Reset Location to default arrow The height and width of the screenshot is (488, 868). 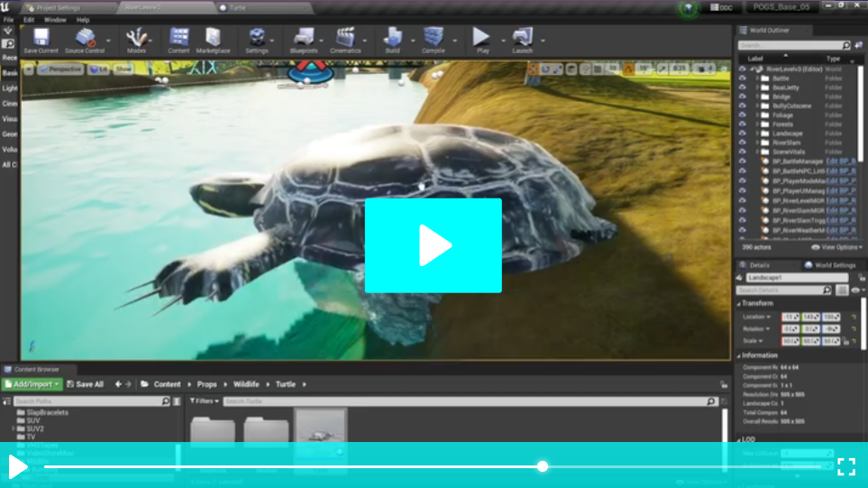(854, 317)
